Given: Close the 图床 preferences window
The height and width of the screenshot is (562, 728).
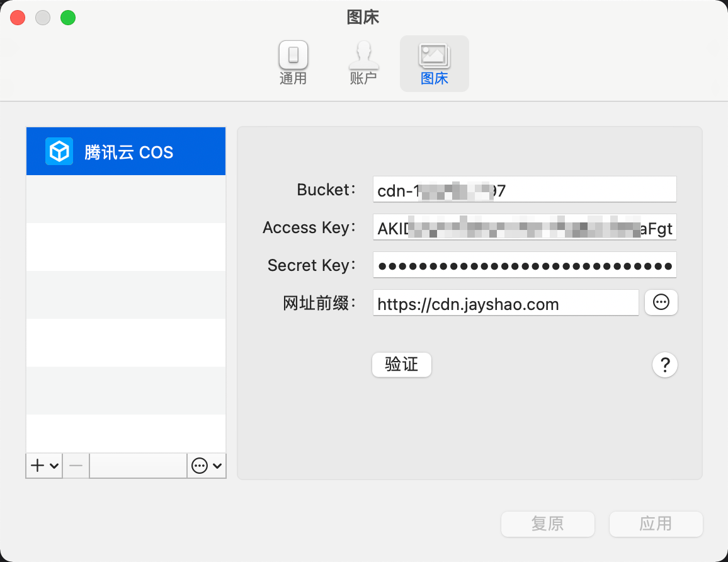Looking at the screenshot, I should pos(18,18).
